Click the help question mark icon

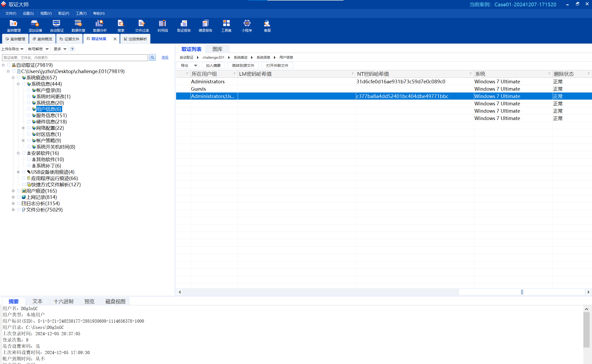click(72, 49)
